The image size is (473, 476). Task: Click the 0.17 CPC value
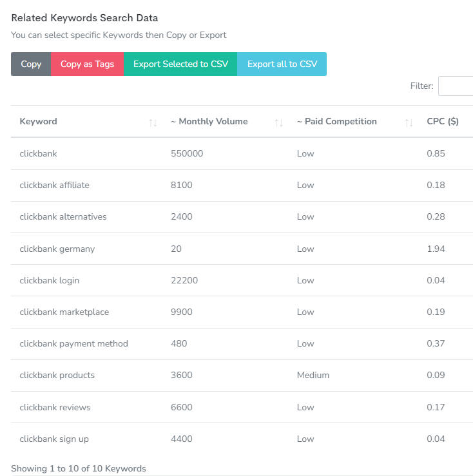[436, 407]
